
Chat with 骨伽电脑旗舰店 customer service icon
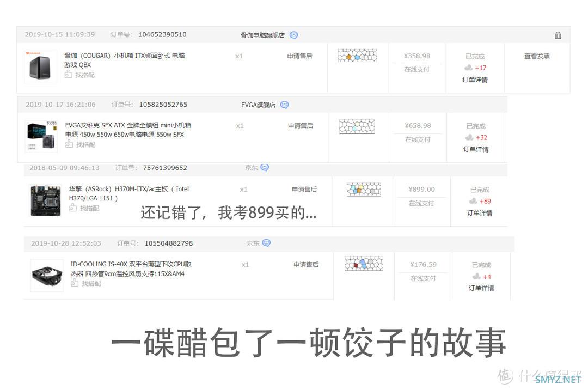coord(294,35)
